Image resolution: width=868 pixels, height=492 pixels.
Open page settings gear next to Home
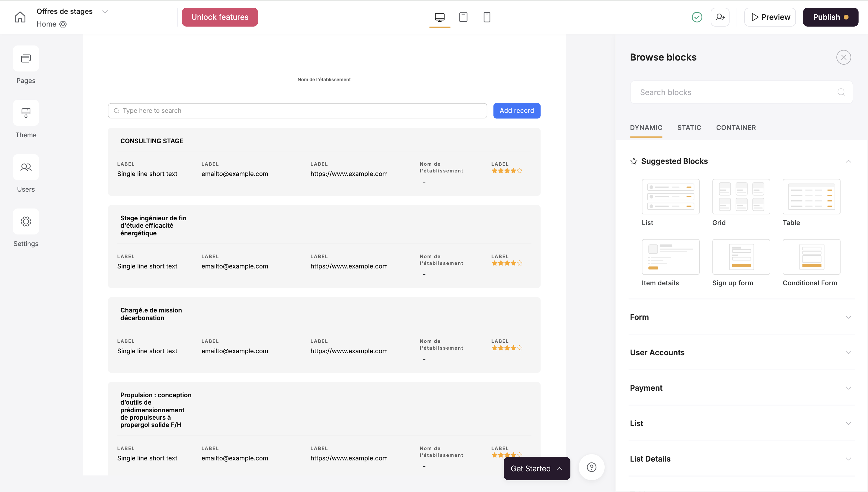63,24
